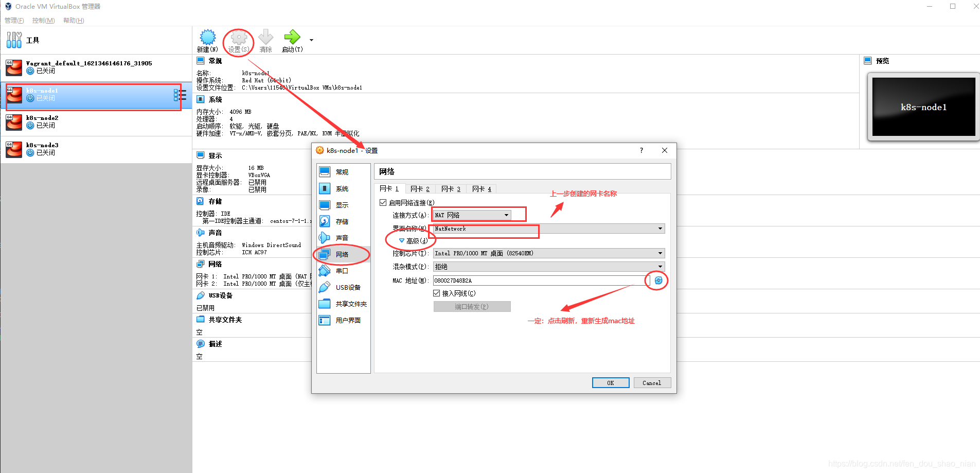Image resolution: width=980 pixels, height=473 pixels.
Task: Click the New (新建) VM toolbar icon
Action: pyautogui.click(x=207, y=41)
